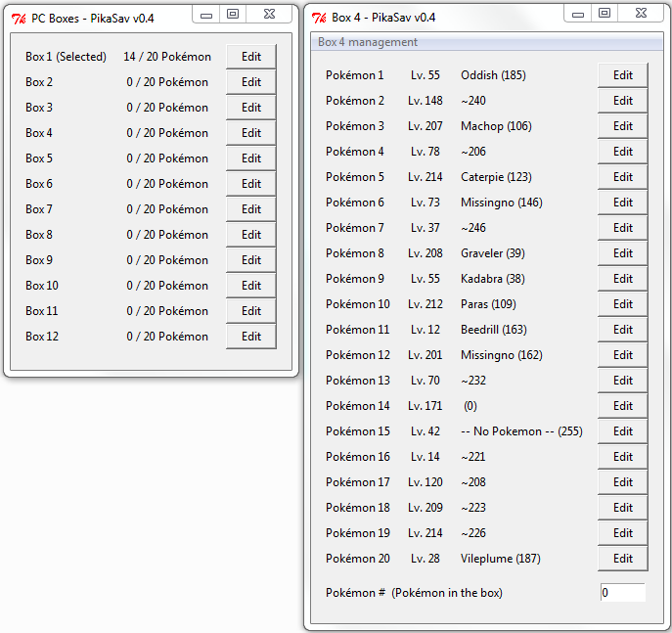Edit Pokémon 10 Paras entry
Screen dimensions: 672x633
(x=623, y=304)
